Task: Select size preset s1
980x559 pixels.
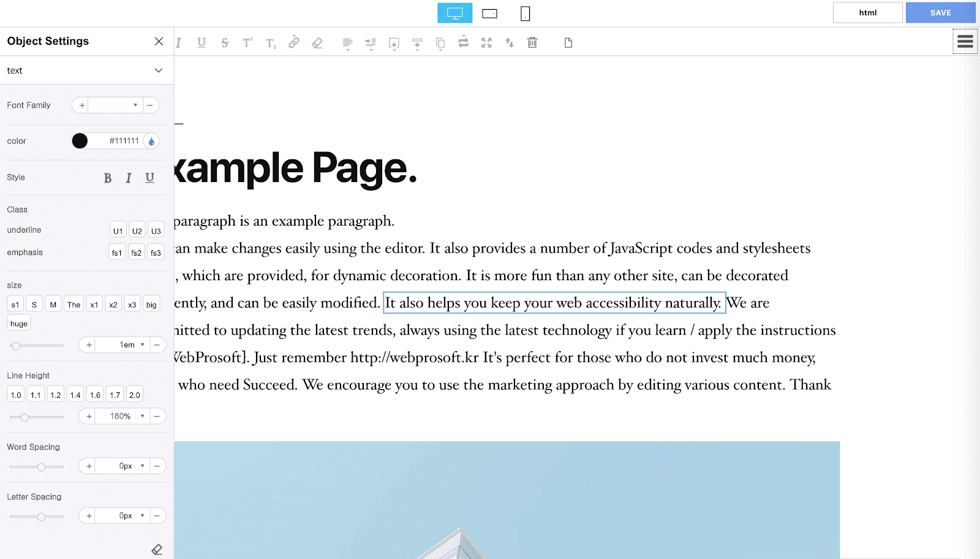Action: pos(15,305)
